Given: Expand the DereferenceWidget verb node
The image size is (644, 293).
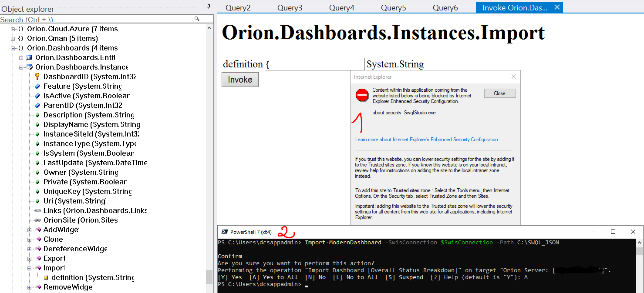Looking at the screenshot, I should [29, 249].
